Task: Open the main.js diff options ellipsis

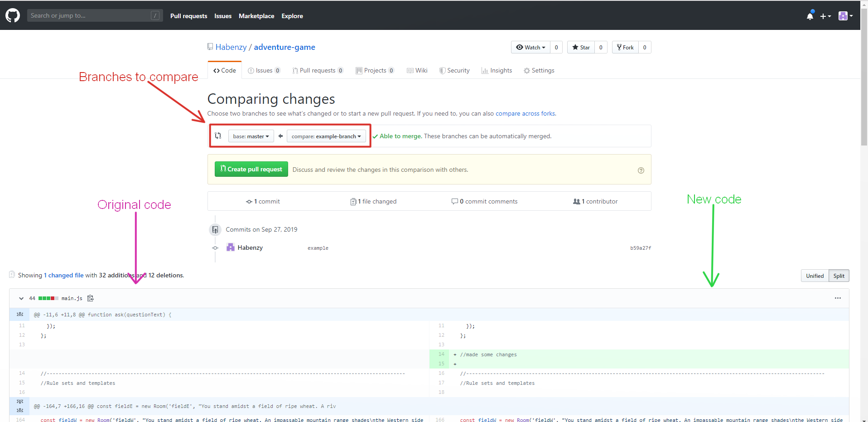Action: coord(838,298)
